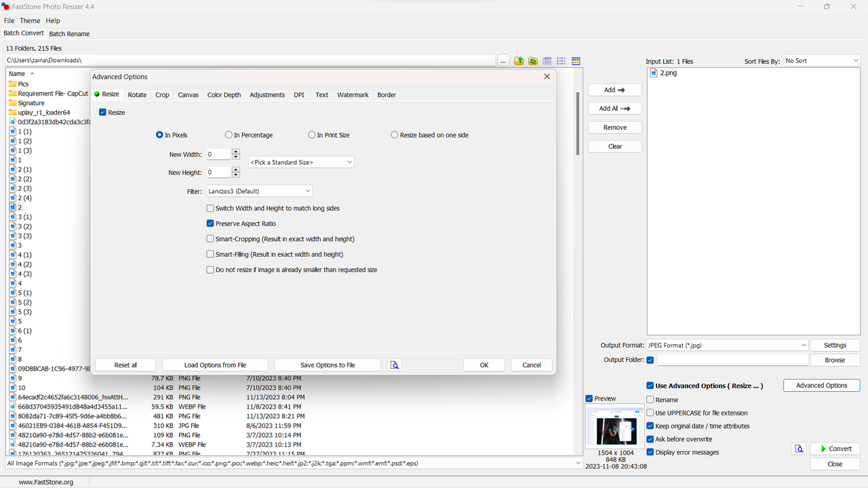Enable Smart-Cropping option
The image size is (868, 488).
(210, 239)
